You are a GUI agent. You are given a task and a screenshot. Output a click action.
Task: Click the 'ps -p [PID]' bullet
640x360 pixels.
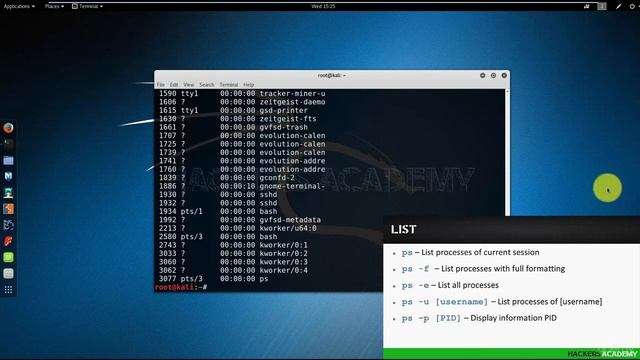tap(479, 318)
